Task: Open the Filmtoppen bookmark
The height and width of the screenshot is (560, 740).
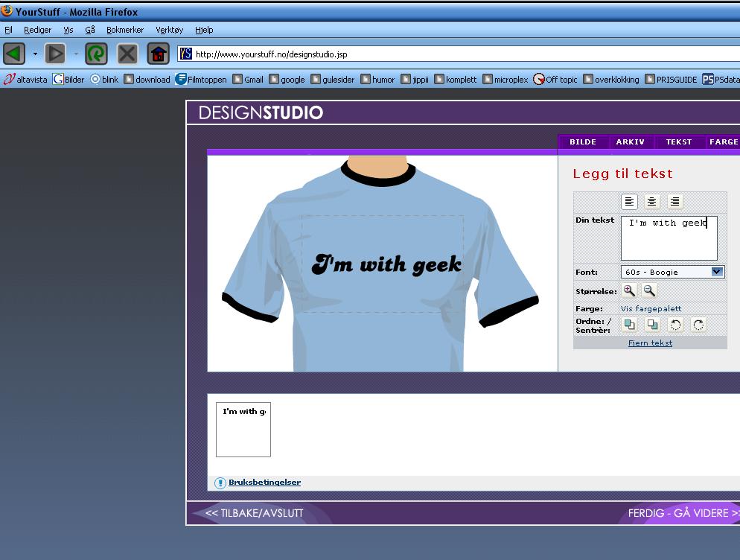Action: coord(201,80)
